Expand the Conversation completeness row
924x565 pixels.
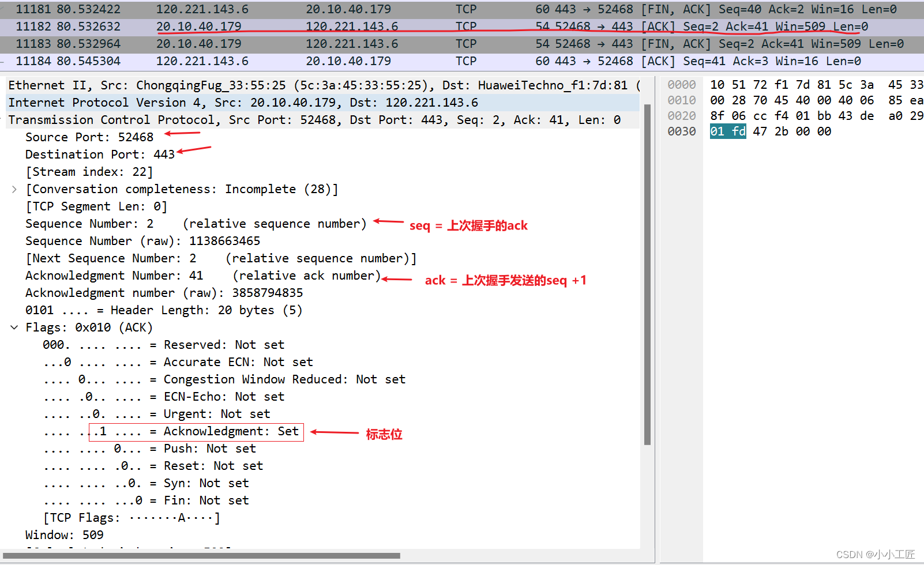point(14,189)
